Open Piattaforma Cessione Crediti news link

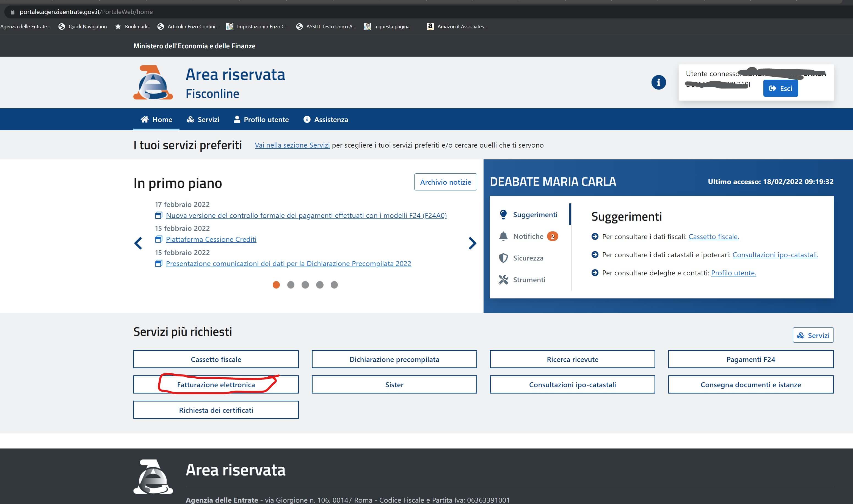(x=211, y=239)
